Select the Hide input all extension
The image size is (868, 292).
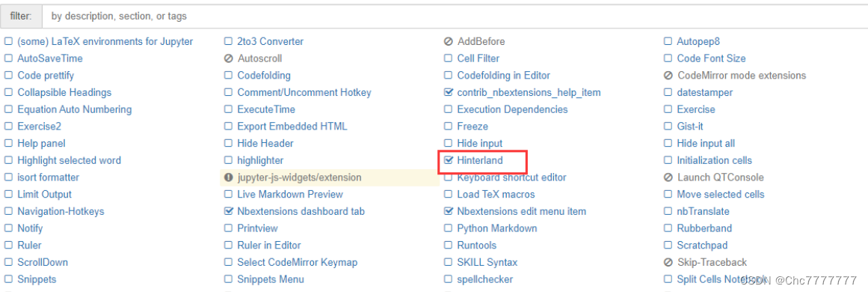706,143
